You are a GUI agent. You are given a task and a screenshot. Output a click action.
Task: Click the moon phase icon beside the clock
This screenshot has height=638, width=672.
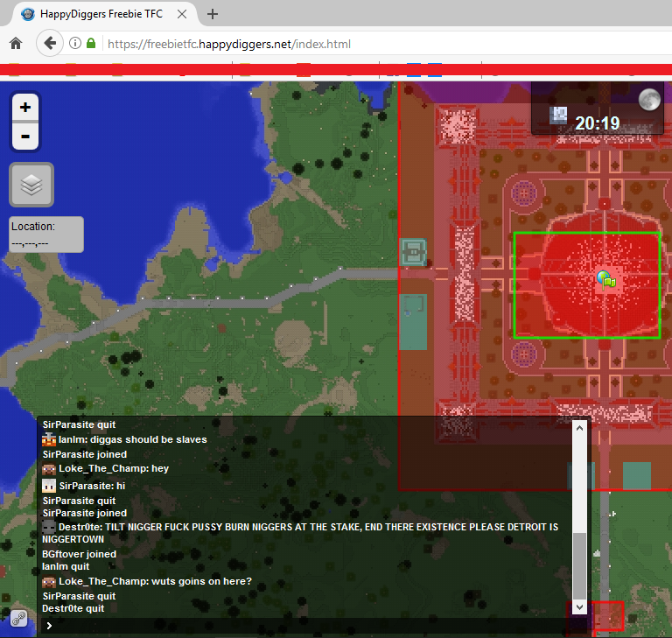648,100
